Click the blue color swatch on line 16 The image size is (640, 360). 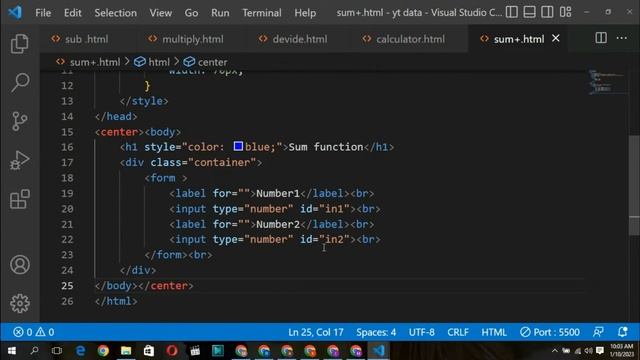pos(238,146)
